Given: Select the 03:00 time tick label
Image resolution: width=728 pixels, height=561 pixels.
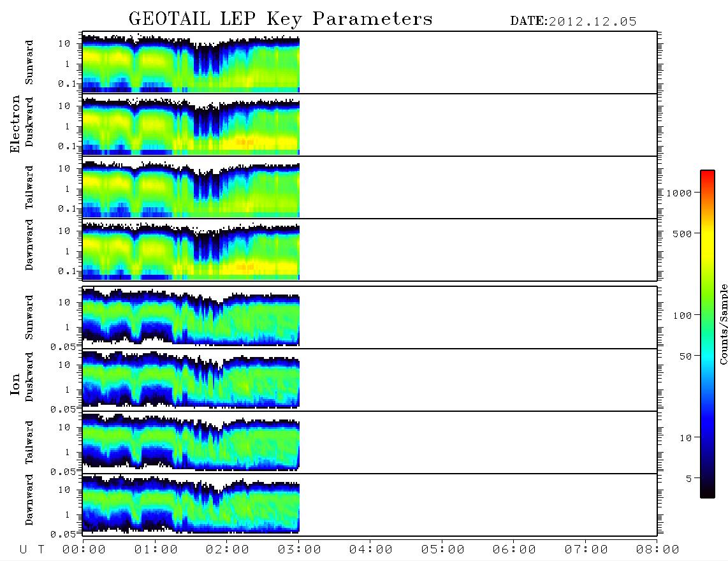Looking at the screenshot, I should [x=300, y=550].
